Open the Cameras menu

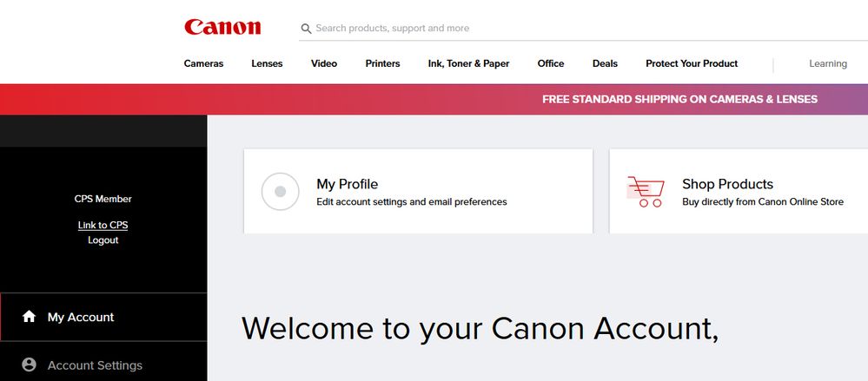tap(203, 63)
